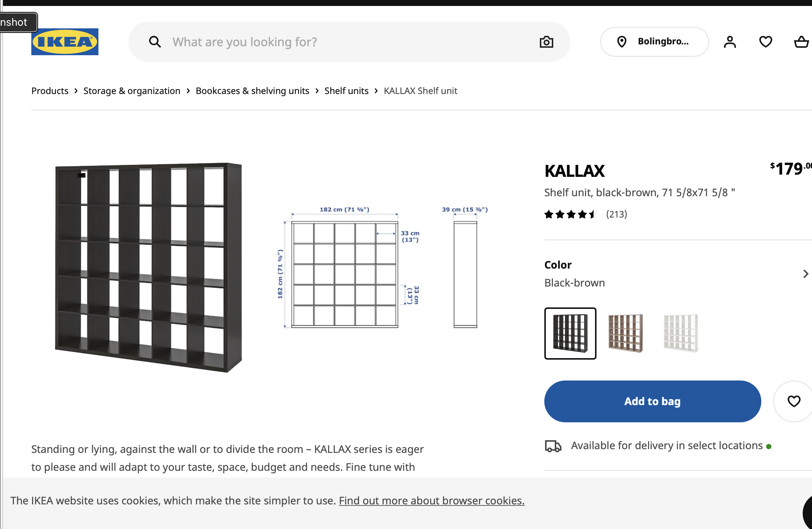
Task: Click the Add to bag button
Action: [652, 401]
